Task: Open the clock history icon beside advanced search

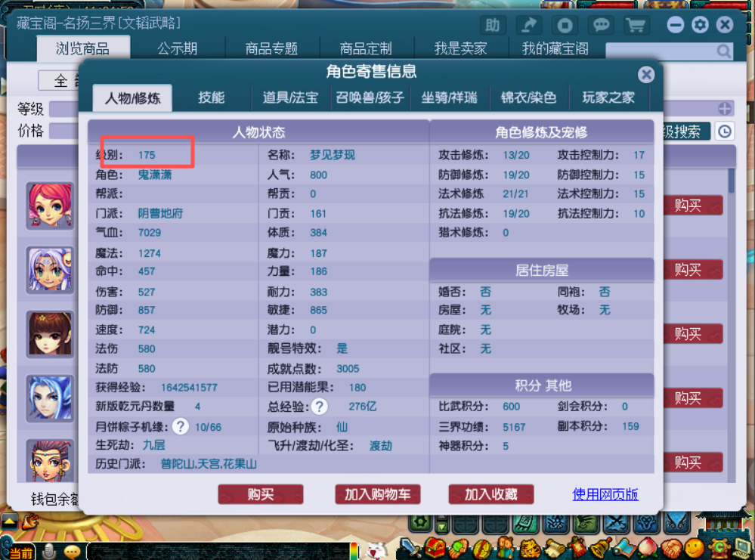Action: 724,131
